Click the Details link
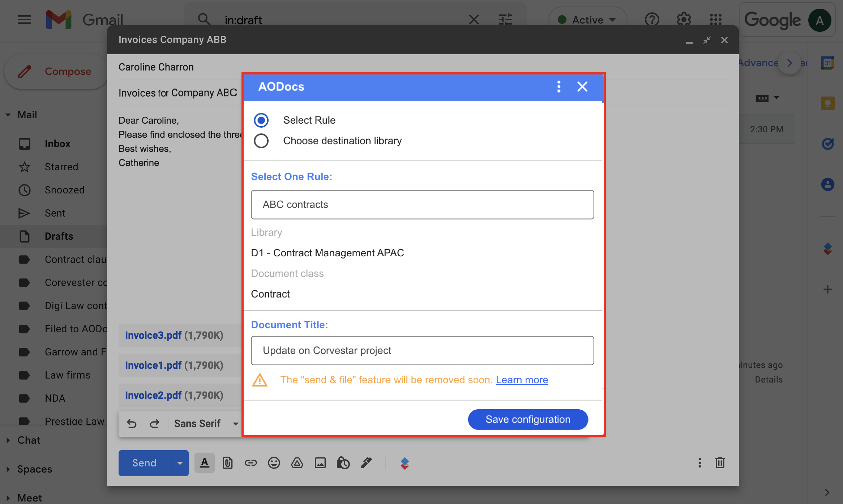Image resolution: width=843 pixels, height=504 pixels. 769,380
